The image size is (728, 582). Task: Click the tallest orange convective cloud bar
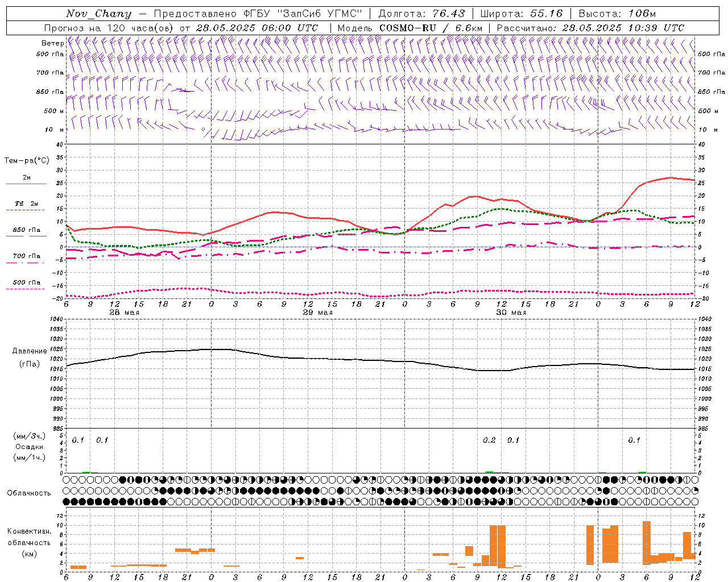(x=647, y=543)
